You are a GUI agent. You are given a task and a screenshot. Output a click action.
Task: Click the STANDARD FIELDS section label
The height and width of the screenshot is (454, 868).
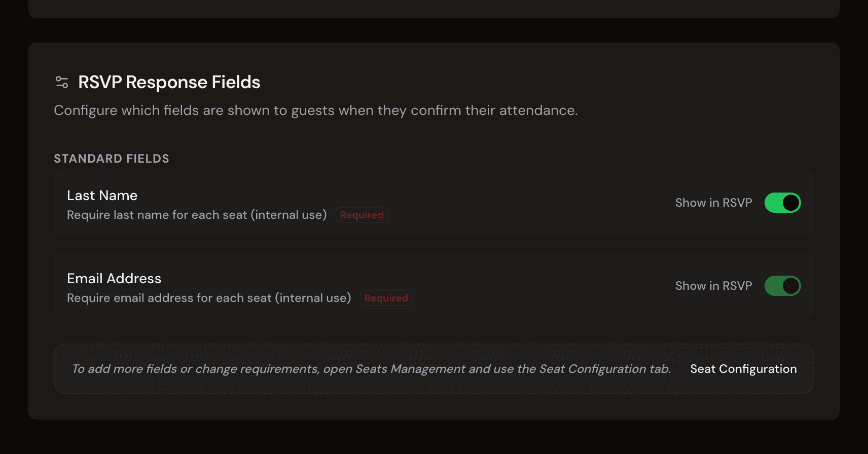pos(112,159)
